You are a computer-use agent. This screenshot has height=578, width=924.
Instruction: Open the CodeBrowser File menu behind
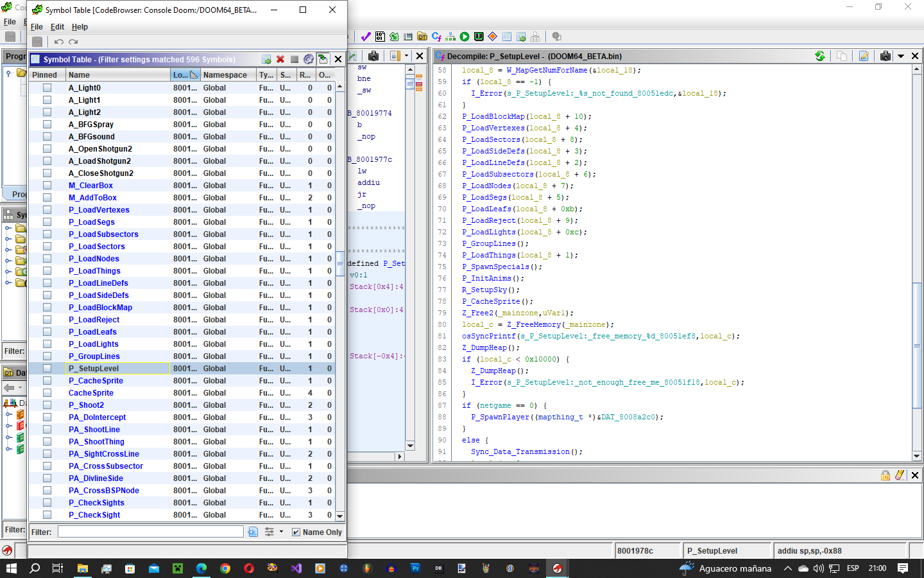pyautogui.click(x=10, y=22)
